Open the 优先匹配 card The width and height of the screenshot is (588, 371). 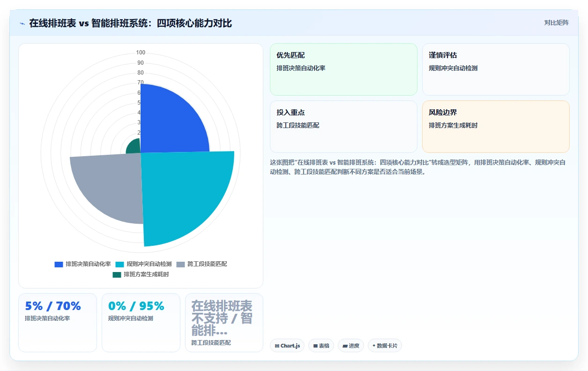pos(343,69)
